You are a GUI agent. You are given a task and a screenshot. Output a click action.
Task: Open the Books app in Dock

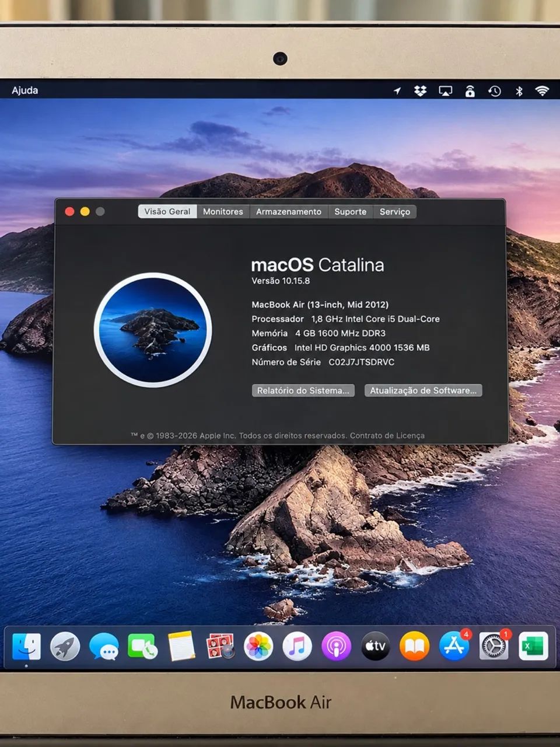(x=415, y=647)
